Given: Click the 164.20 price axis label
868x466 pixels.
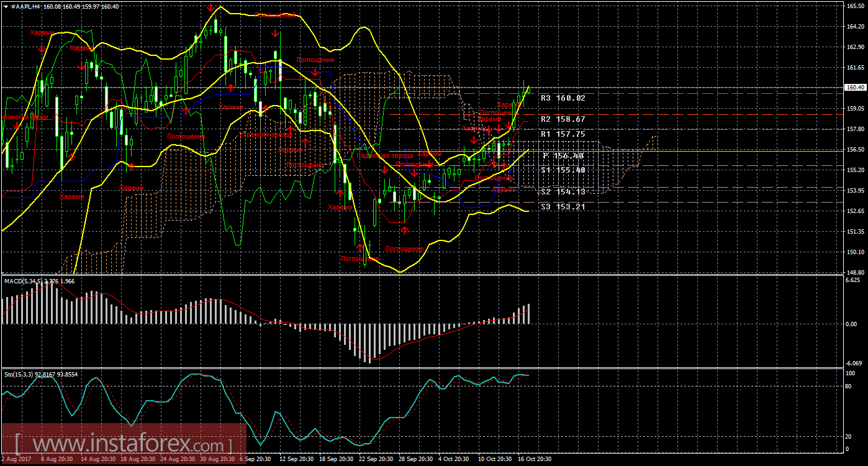Looking at the screenshot, I should point(856,27).
